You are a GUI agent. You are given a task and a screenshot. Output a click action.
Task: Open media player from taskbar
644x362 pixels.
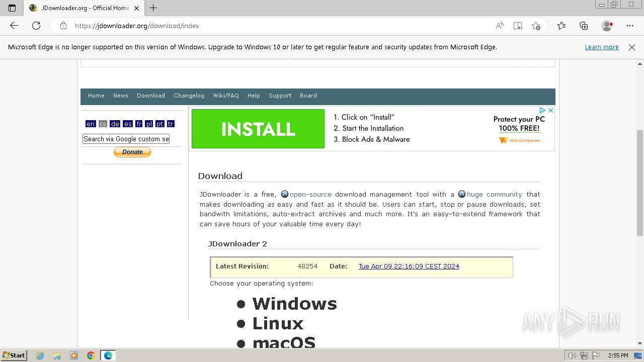coord(74,355)
